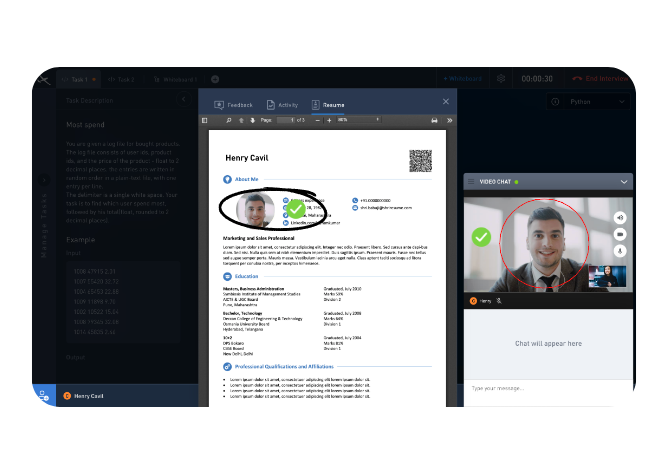Click the Activity tab document icon
The height and width of the screenshot is (474, 668).
pyautogui.click(x=271, y=105)
